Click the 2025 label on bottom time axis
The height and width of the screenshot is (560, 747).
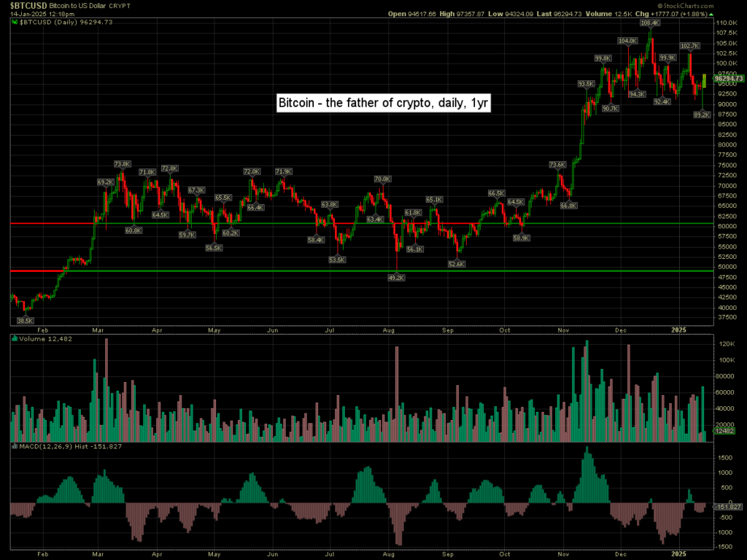pos(679,555)
